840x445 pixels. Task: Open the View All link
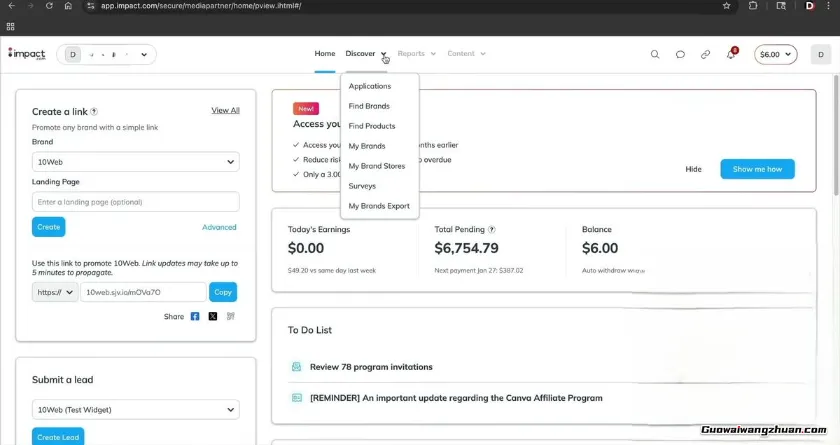coord(225,110)
